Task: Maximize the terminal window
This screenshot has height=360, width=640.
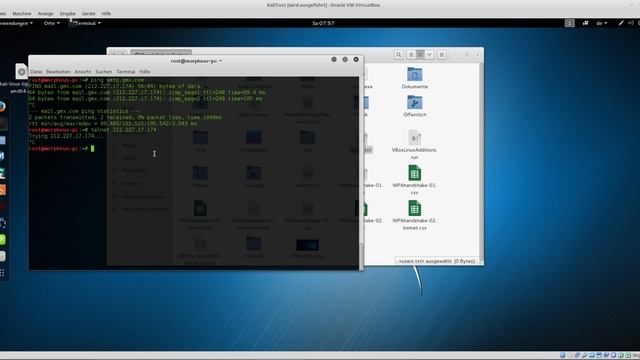Action: (x=345, y=60)
